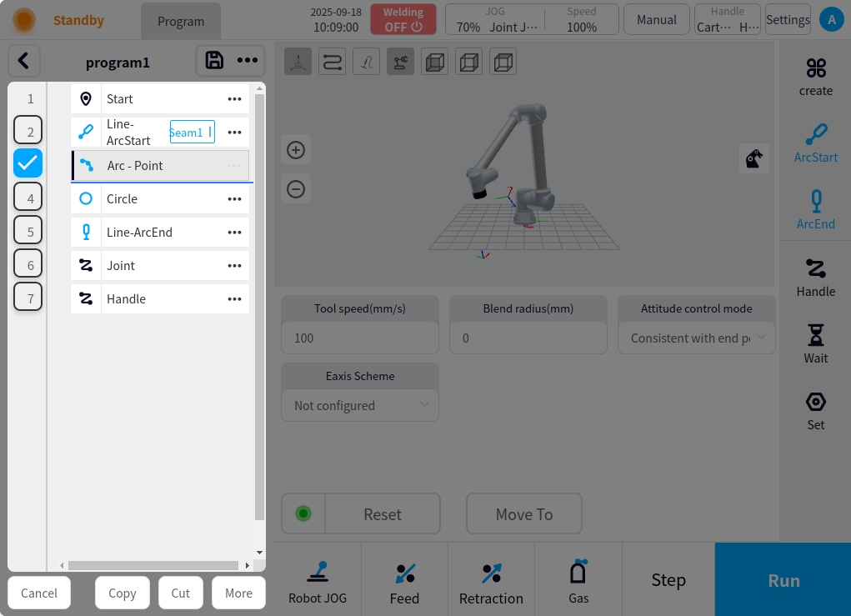Zoom in on the 3D robot view

pyautogui.click(x=296, y=150)
